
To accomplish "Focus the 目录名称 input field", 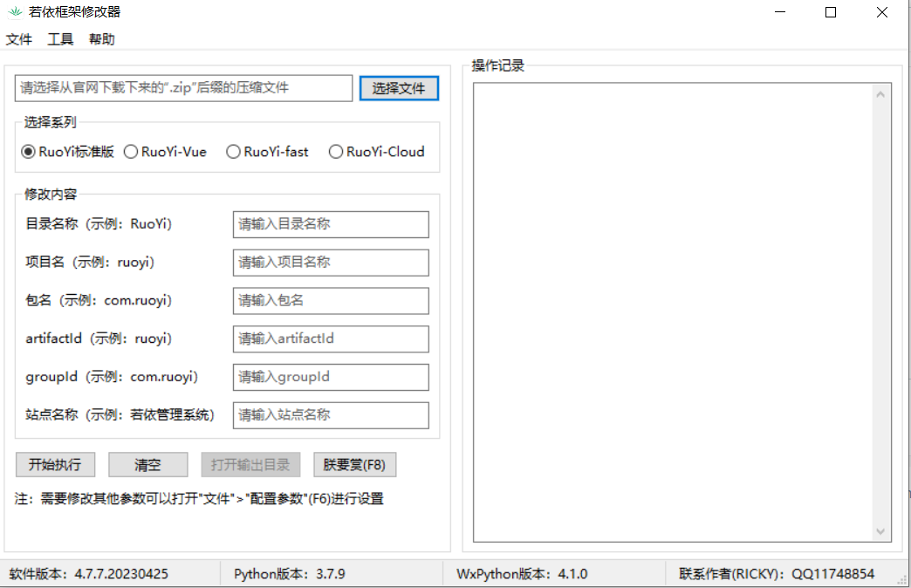I will pyautogui.click(x=331, y=224).
